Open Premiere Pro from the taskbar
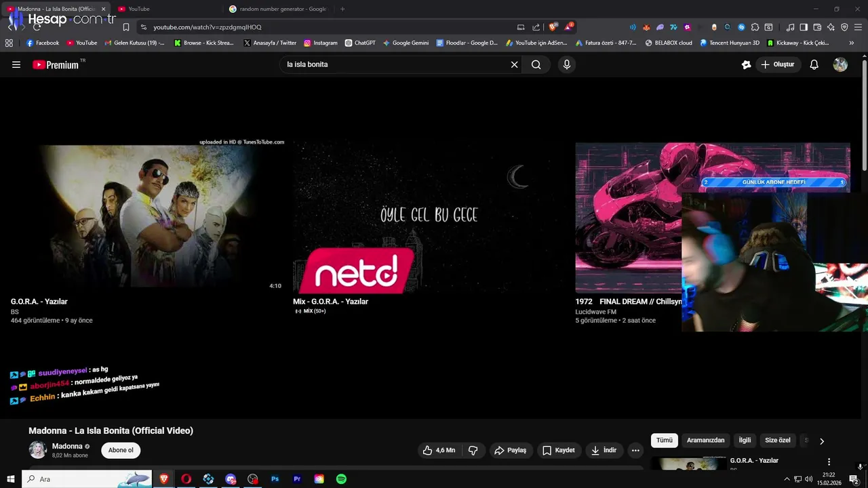Viewport: 868px width, 488px height. (x=297, y=479)
